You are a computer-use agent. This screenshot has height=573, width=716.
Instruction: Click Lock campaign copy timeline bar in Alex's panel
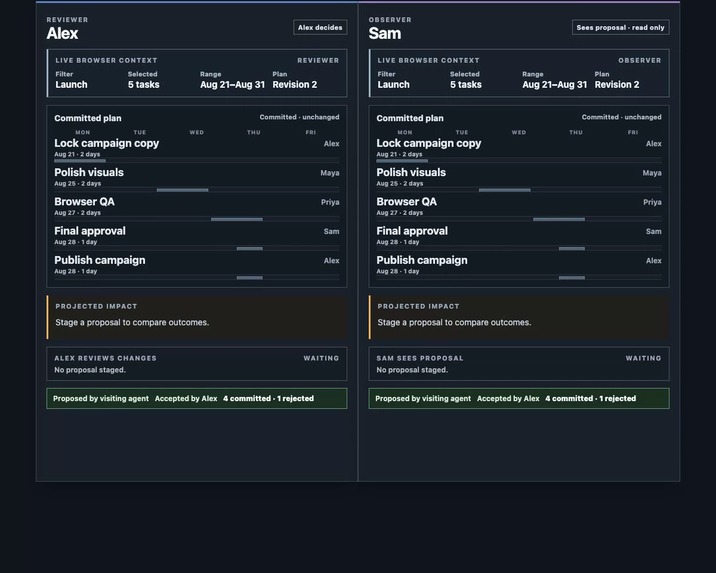pyautogui.click(x=80, y=161)
